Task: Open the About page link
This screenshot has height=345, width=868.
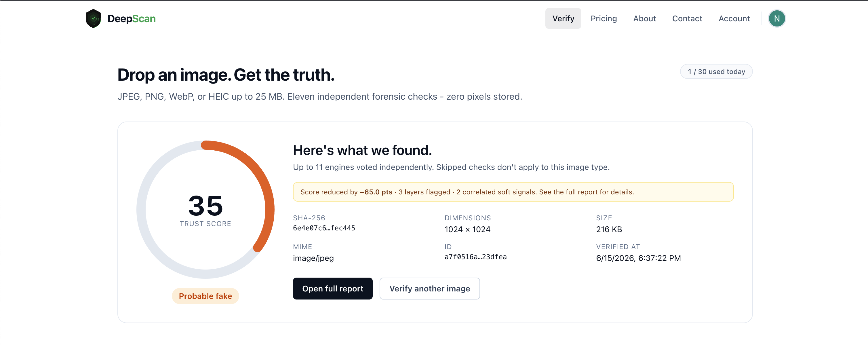Action: [644, 18]
